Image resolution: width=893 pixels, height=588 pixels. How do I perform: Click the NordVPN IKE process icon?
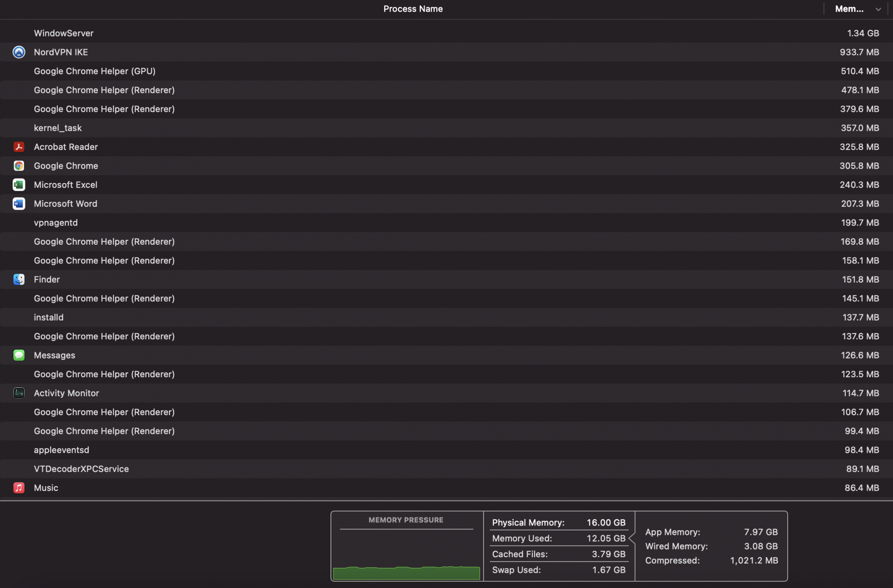19,52
